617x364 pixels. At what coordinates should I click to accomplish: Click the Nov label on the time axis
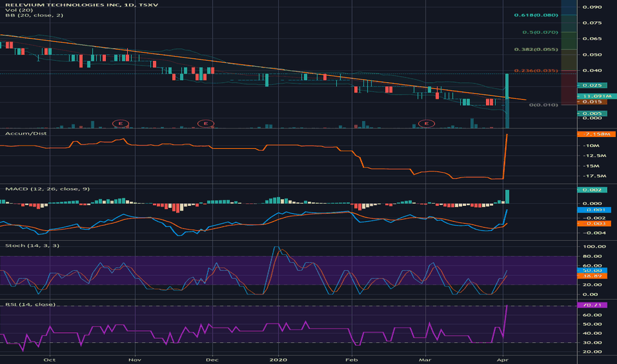pyautogui.click(x=135, y=359)
